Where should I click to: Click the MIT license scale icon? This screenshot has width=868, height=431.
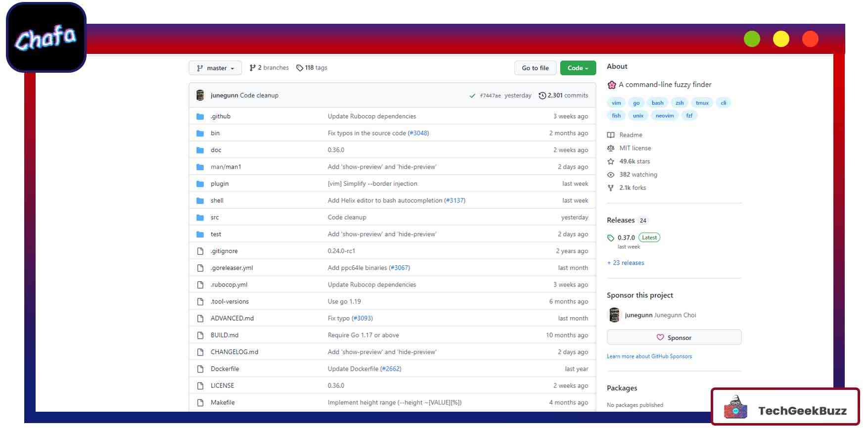coord(611,148)
